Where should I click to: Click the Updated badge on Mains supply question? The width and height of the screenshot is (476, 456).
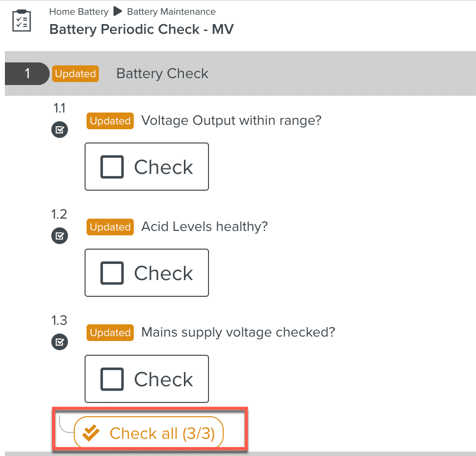click(x=110, y=333)
